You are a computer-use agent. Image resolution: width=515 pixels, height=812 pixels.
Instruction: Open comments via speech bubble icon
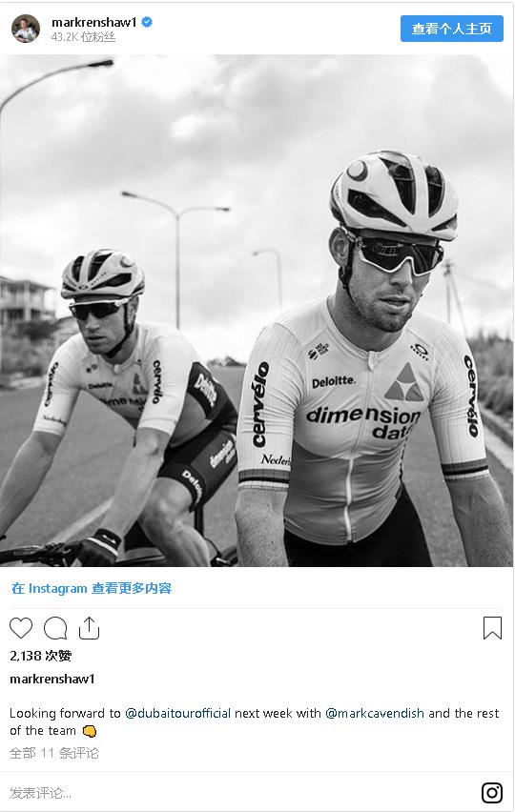click(x=55, y=628)
